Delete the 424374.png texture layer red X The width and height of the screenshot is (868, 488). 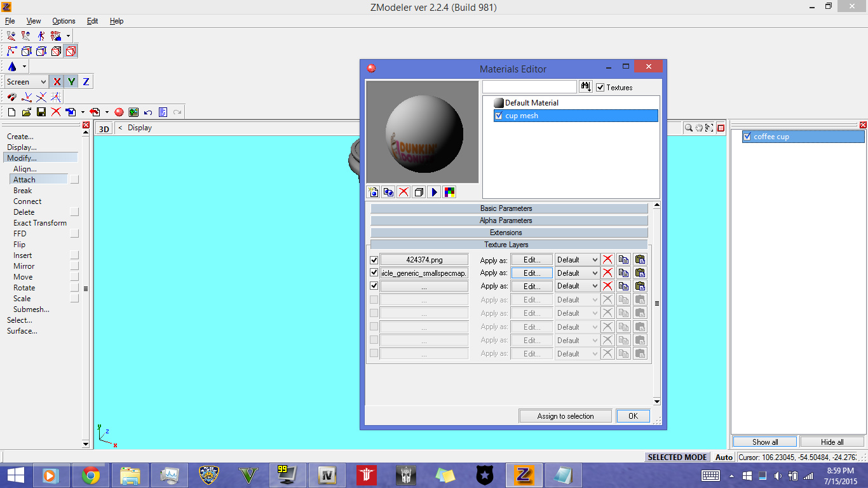pos(607,260)
